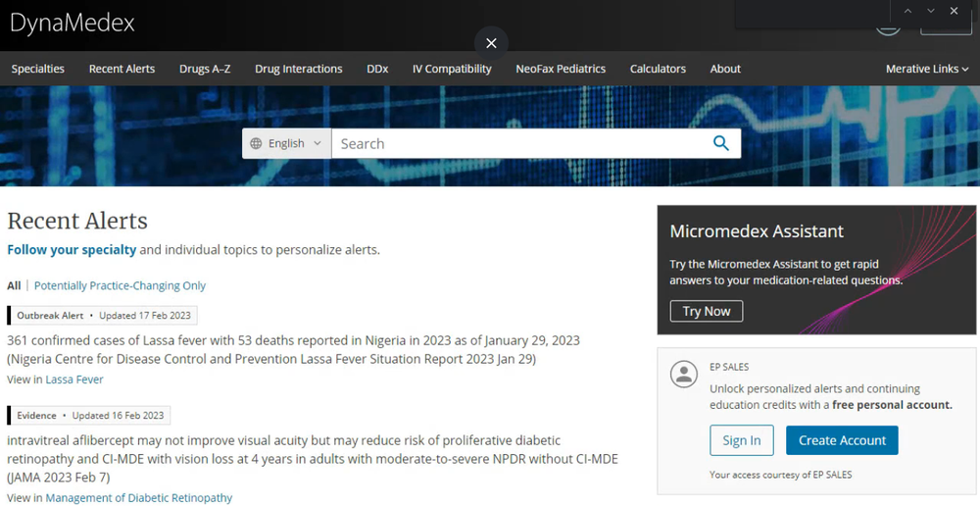
Task: Click the find-bar next result arrow
Action: tap(931, 11)
